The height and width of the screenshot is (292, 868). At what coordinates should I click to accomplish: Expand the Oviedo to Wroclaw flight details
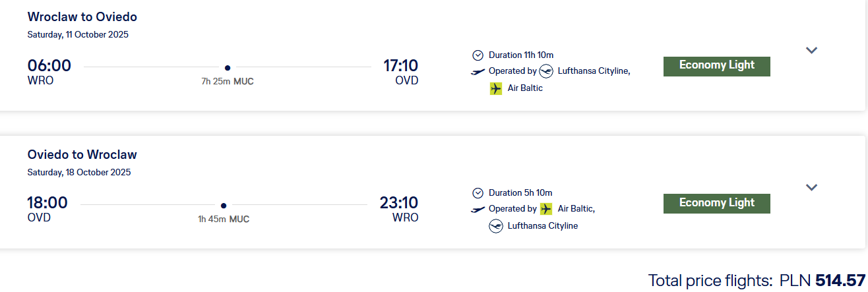[x=811, y=188]
